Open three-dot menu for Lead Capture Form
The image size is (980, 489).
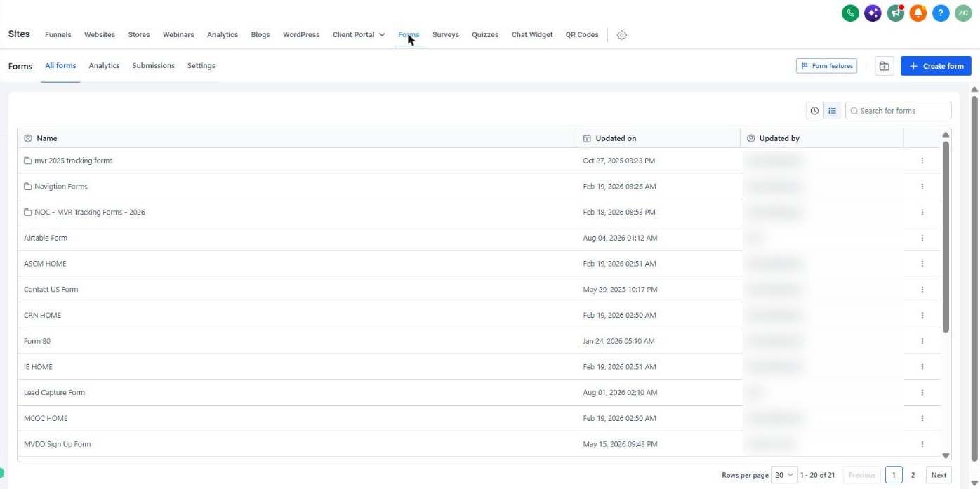pyautogui.click(x=922, y=392)
